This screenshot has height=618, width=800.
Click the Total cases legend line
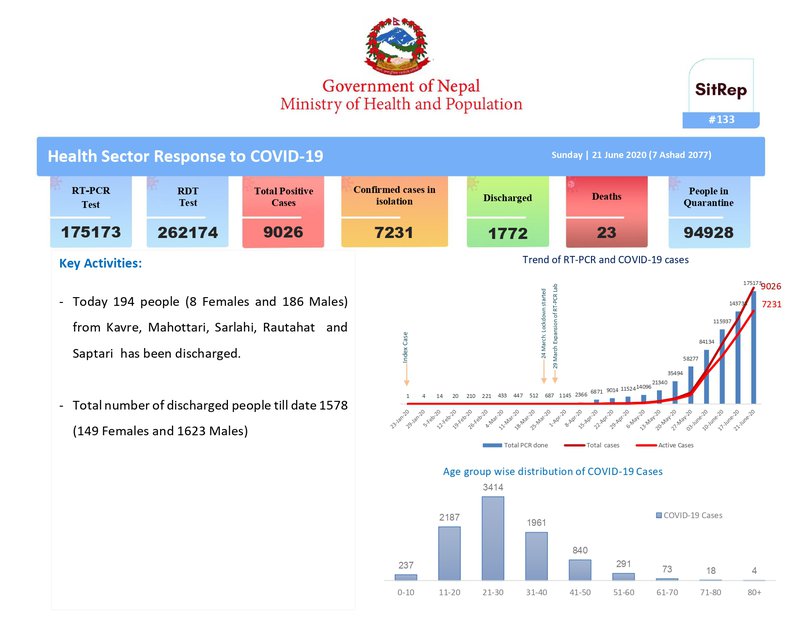click(x=574, y=446)
